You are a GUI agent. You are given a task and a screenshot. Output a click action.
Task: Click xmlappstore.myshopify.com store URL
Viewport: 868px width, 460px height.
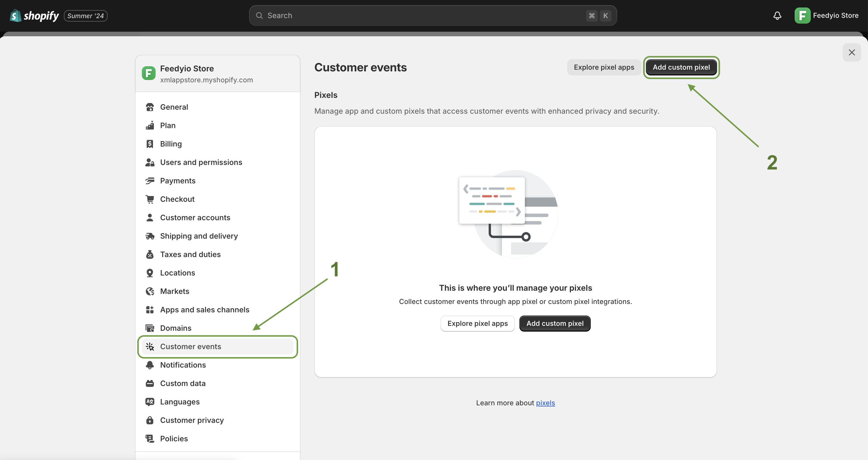[206, 80]
